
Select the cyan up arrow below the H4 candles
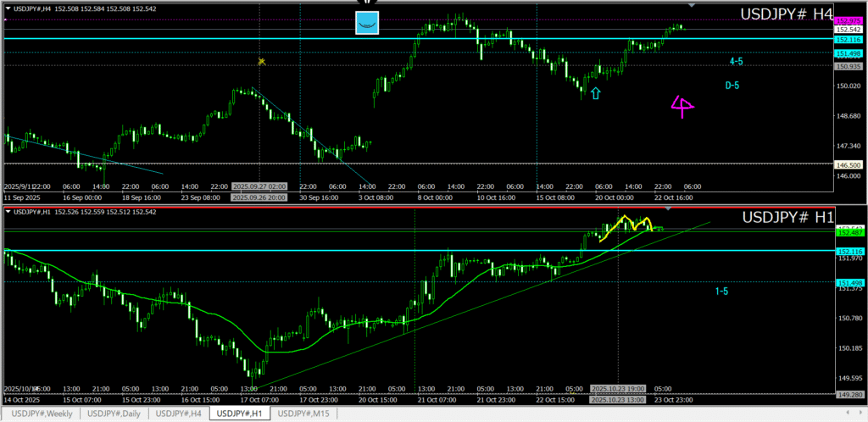(x=595, y=93)
